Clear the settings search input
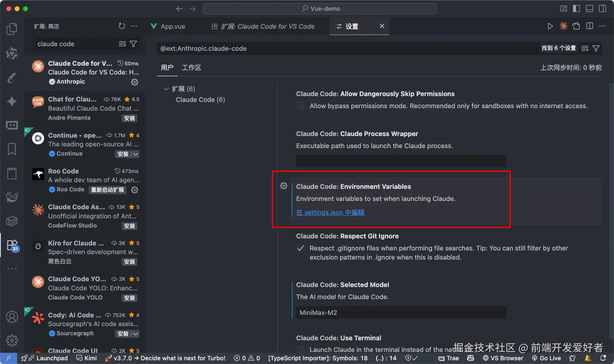 [585, 49]
